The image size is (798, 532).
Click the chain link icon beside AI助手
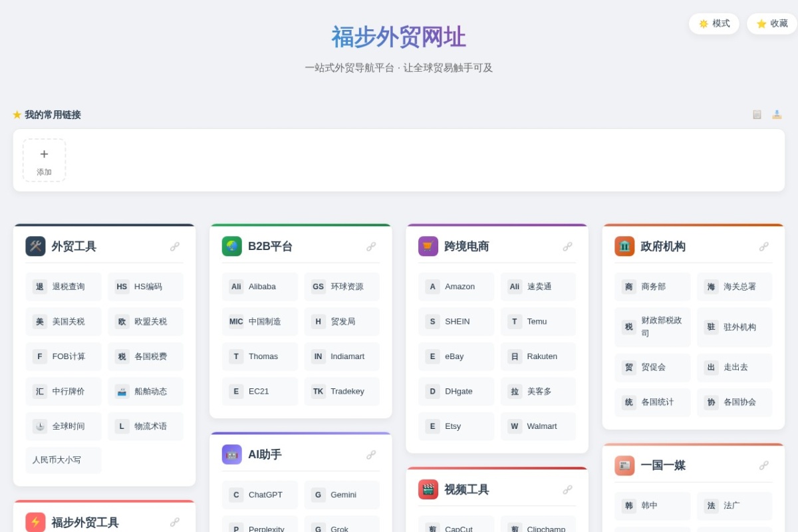pyautogui.click(x=371, y=455)
